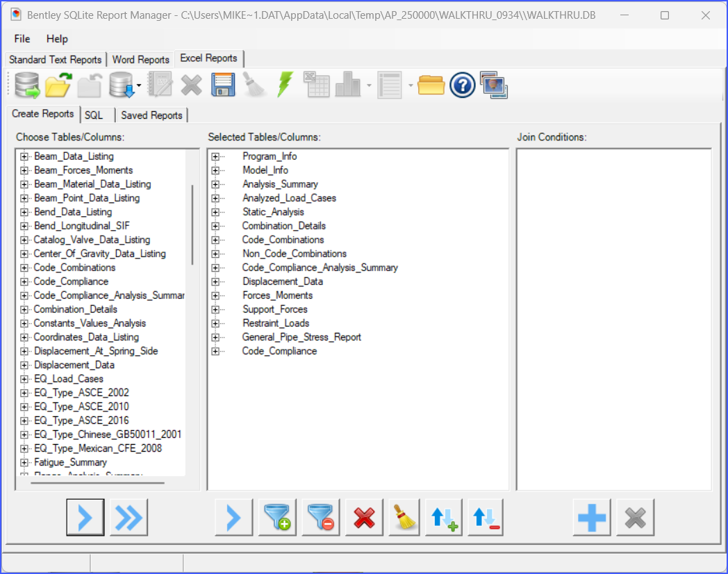This screenshot has height=574, width=728.
Task: Click inside the Join Conditions list box
Action: point(614,319)
